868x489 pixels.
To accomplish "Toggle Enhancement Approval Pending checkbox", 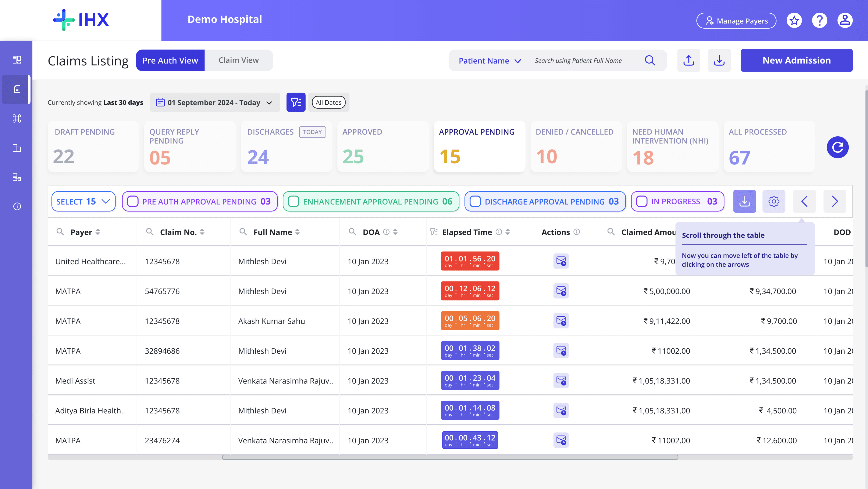I will pos(294,201).
